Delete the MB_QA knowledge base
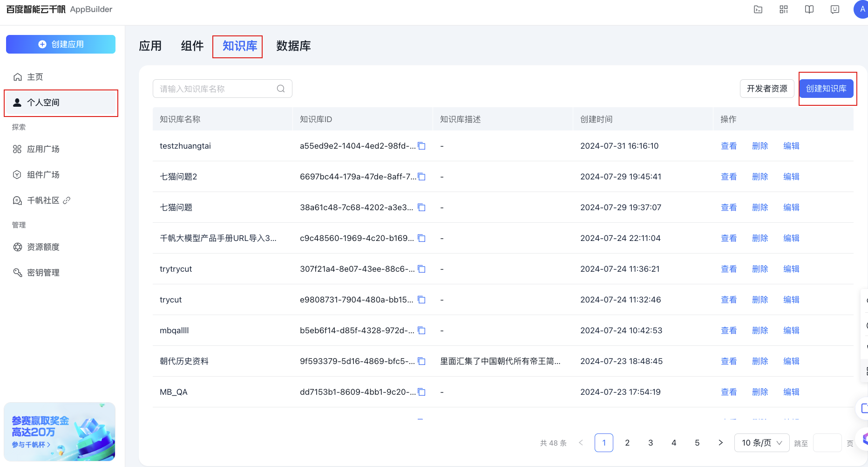Screen dimensions: 868x467 click(760, 392)
